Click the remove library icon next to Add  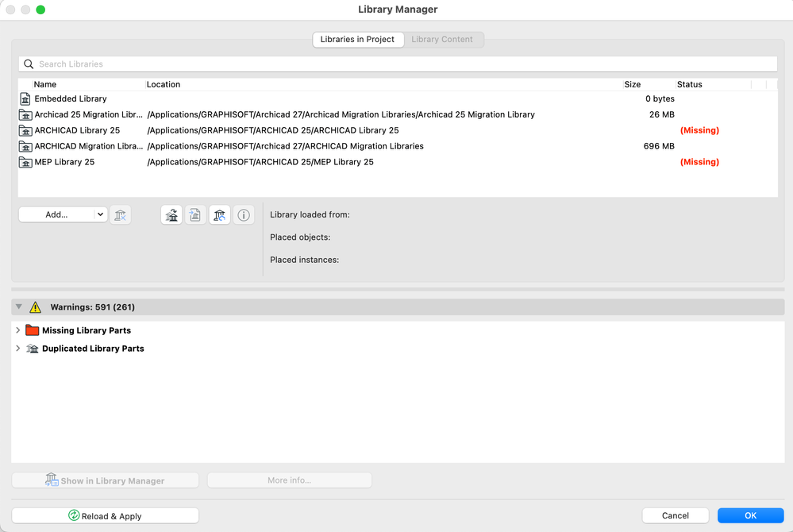pyautogui.click(x=121, y=215)
